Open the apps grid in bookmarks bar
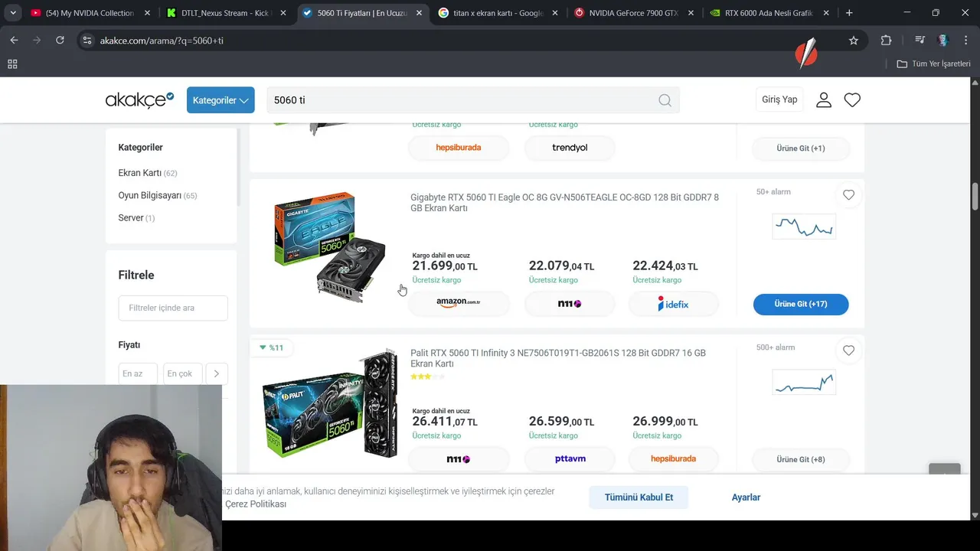Screen dimensions: 980x551 12,64
